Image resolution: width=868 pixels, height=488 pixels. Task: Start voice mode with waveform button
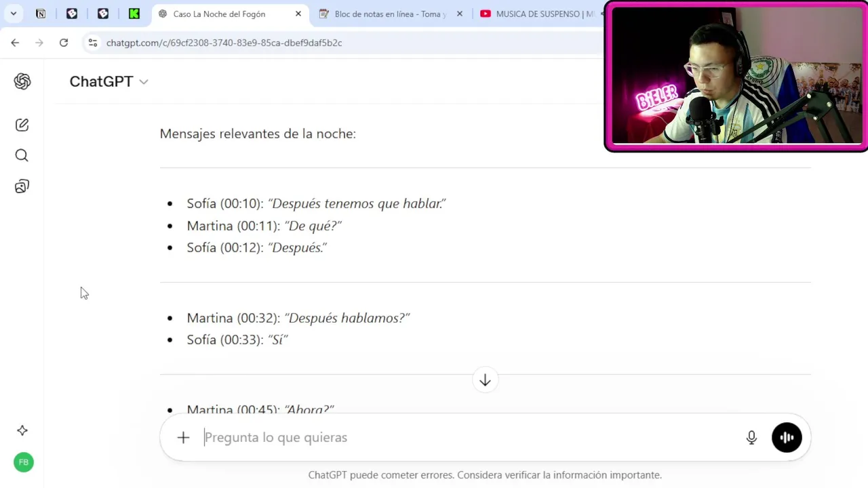click(x=787, y=438)
